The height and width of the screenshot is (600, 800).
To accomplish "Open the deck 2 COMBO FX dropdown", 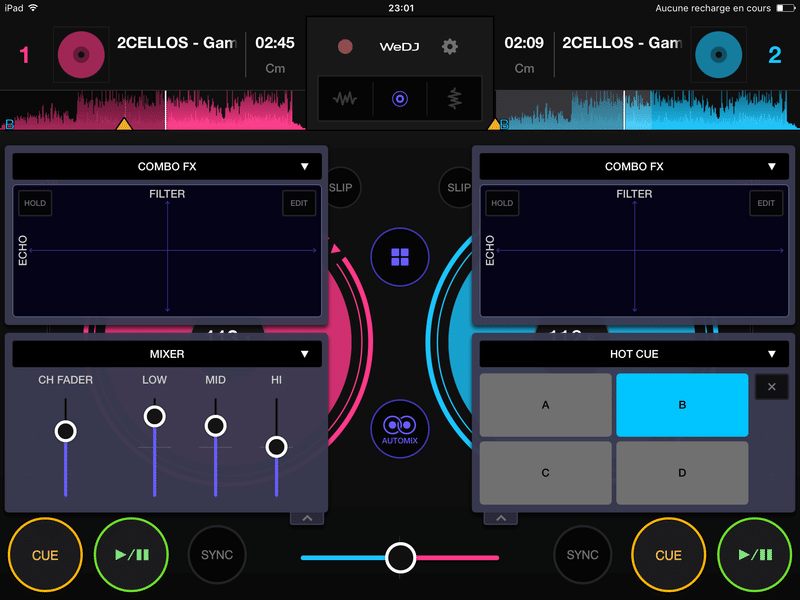I will (634, 166).
